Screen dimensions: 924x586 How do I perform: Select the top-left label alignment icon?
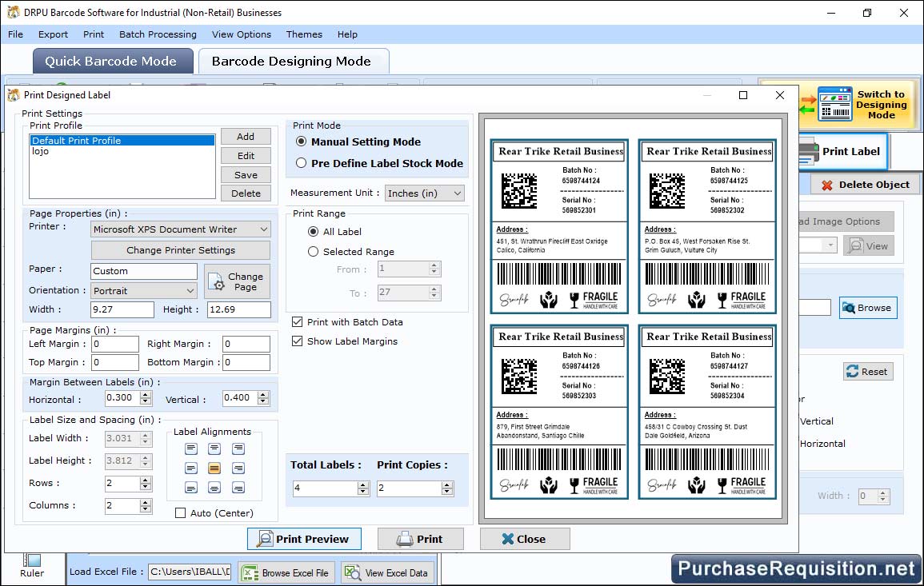click(191, 449)
